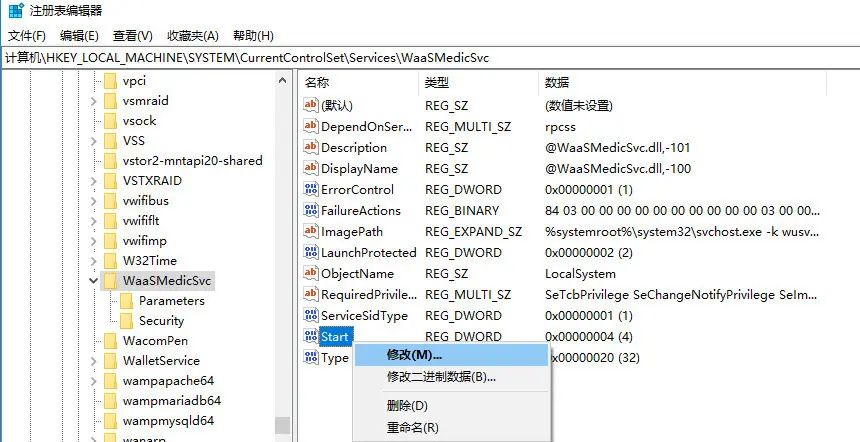Click the WaaSMedicSvc folder icon
This screenshot has width=860, height=442.
coord(110,281)
